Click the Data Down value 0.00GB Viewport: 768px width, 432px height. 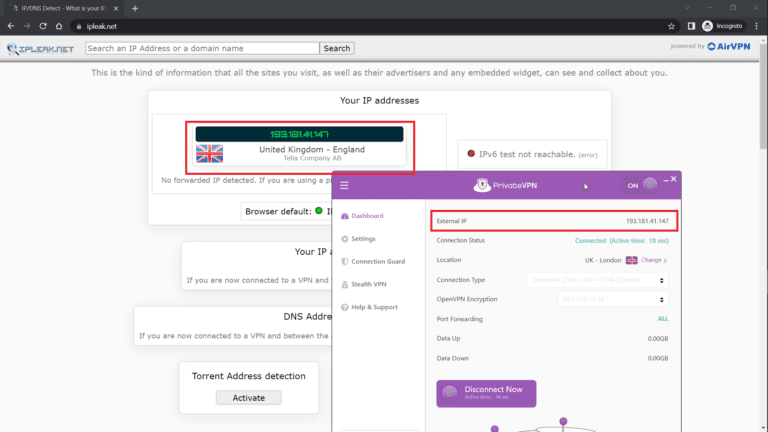pyautogui.click(x=657, y=358)
